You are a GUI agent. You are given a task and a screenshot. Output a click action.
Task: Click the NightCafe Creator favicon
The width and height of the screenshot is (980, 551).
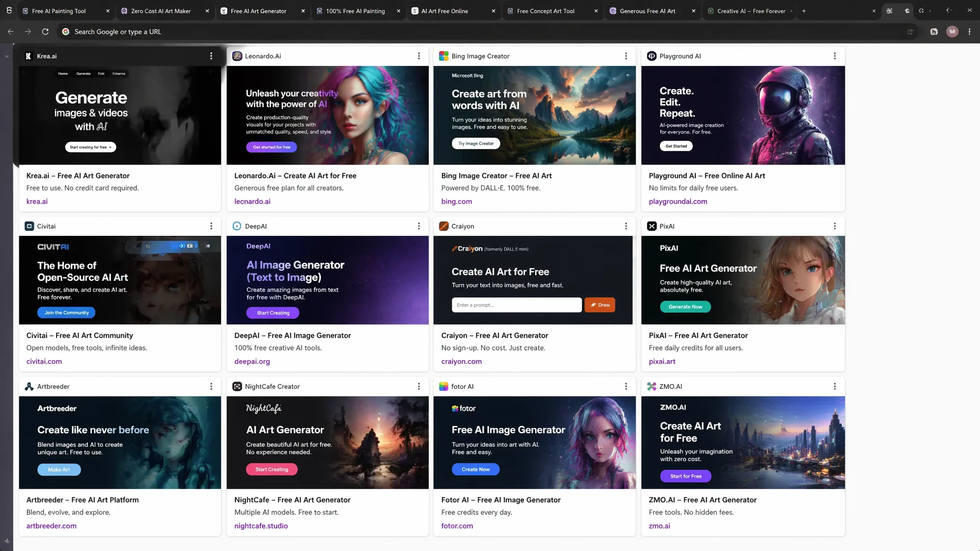point(237,386)
